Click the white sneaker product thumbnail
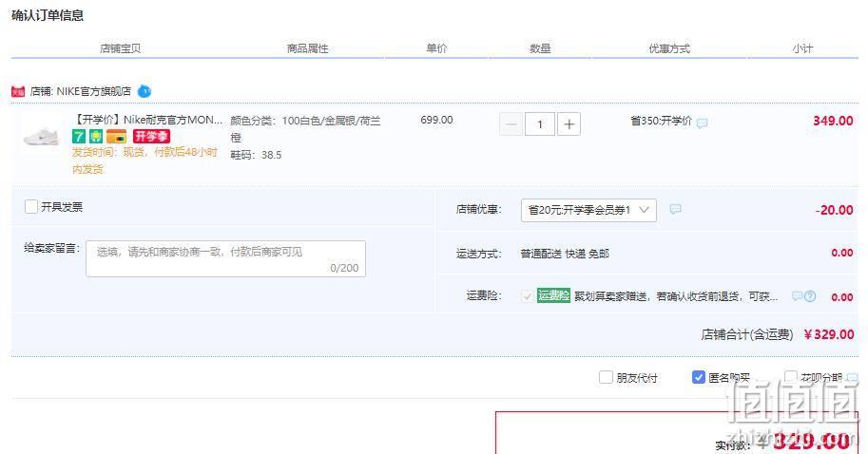This screenshot has width=868, height=454. tap(41, 136)
